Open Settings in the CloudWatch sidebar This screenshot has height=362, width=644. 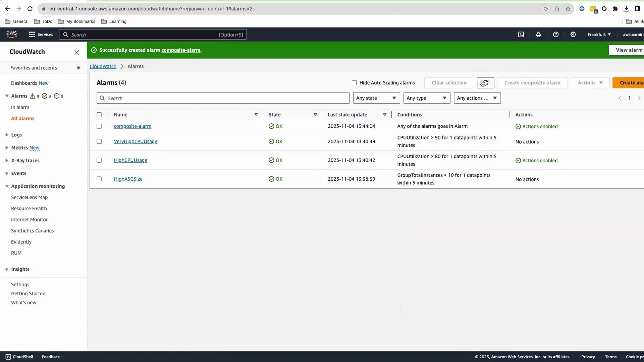(20, 285)
